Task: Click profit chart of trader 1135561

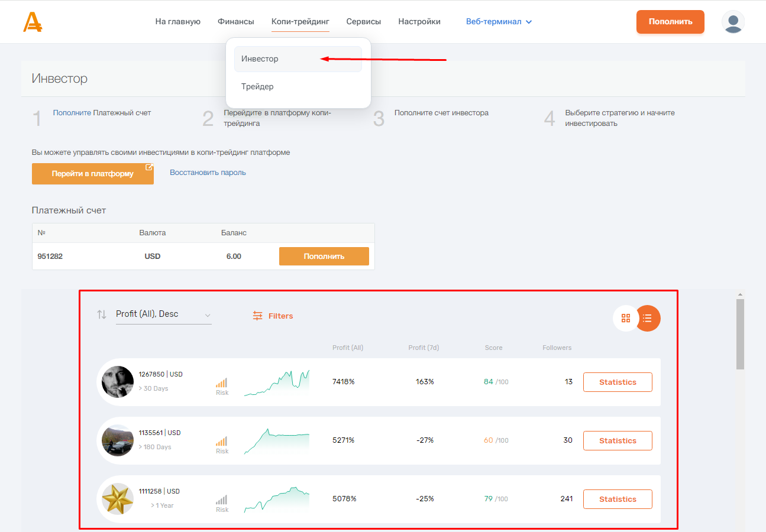Action: [276, 441]
